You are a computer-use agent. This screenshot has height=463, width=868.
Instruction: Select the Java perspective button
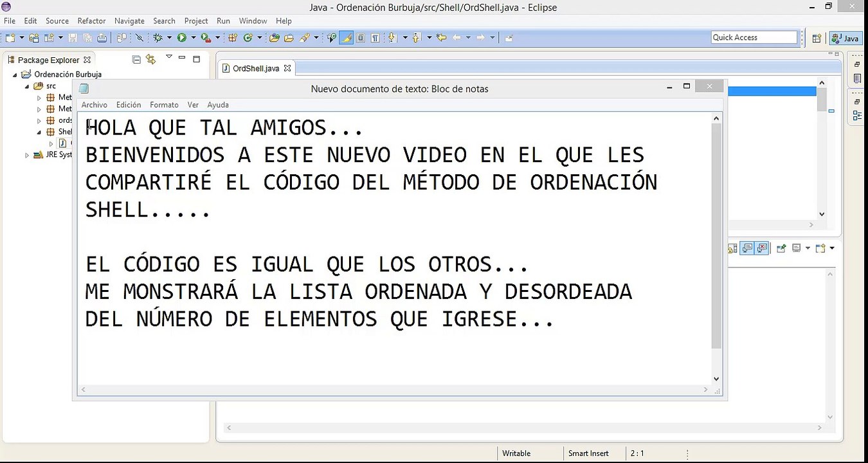pos(845,38)
